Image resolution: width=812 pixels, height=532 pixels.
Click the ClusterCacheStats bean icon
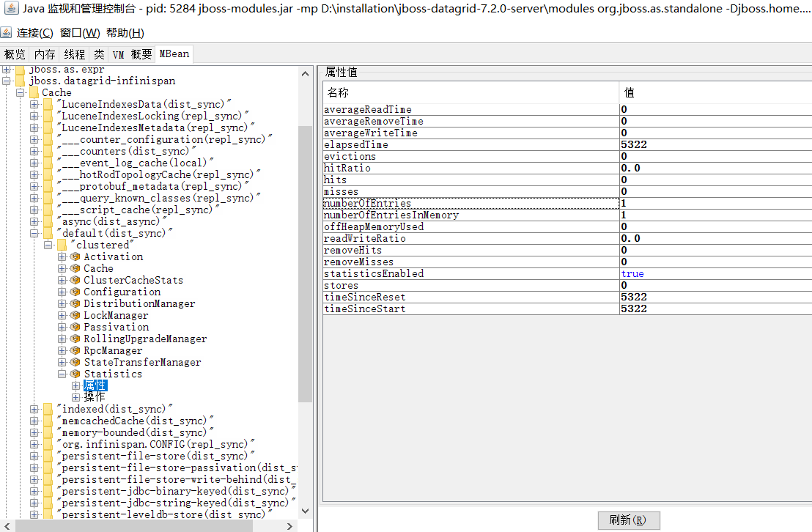(75, 280)
